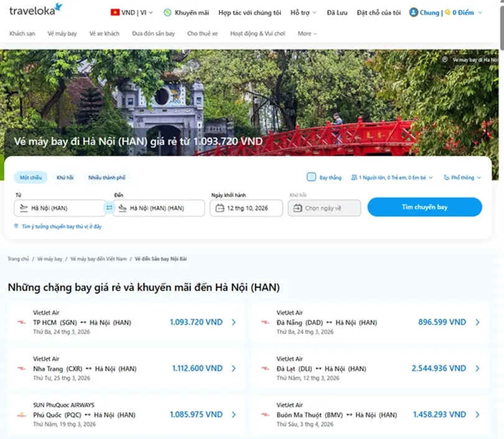Click the departure date calendar icon
Image resolution: width=504 pixels, height=439 pixels.
pyautogui.click(x=220, y=208)
